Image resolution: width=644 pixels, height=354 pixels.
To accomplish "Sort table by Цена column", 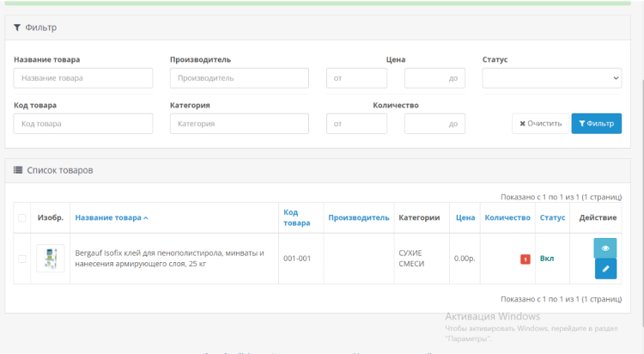I will 465,218.
